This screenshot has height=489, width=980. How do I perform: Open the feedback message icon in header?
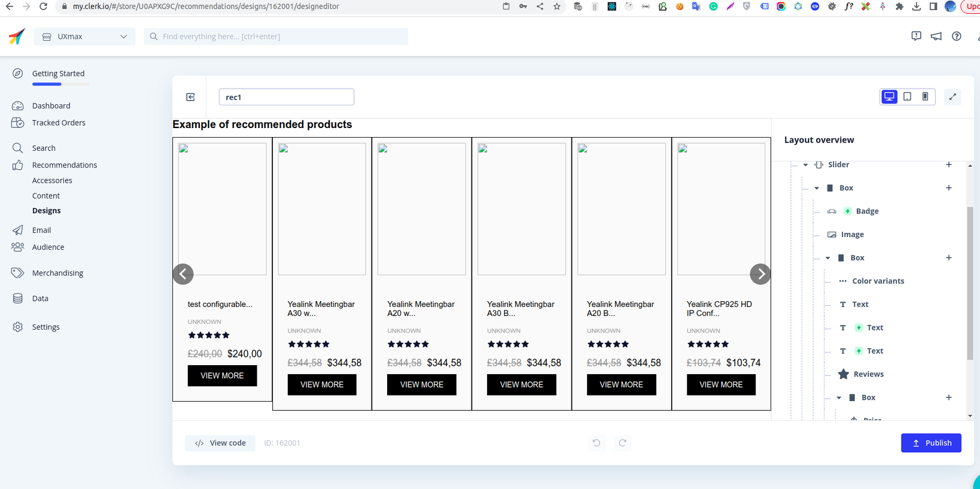[916, 37]
